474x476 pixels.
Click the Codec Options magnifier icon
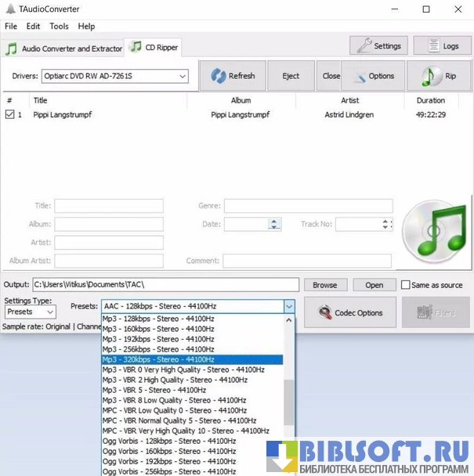point(324,312)
